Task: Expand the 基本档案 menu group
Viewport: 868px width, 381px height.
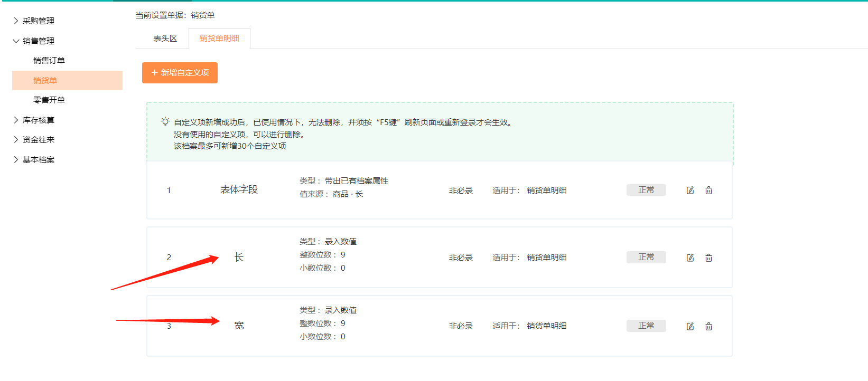Action: (38, 160)
